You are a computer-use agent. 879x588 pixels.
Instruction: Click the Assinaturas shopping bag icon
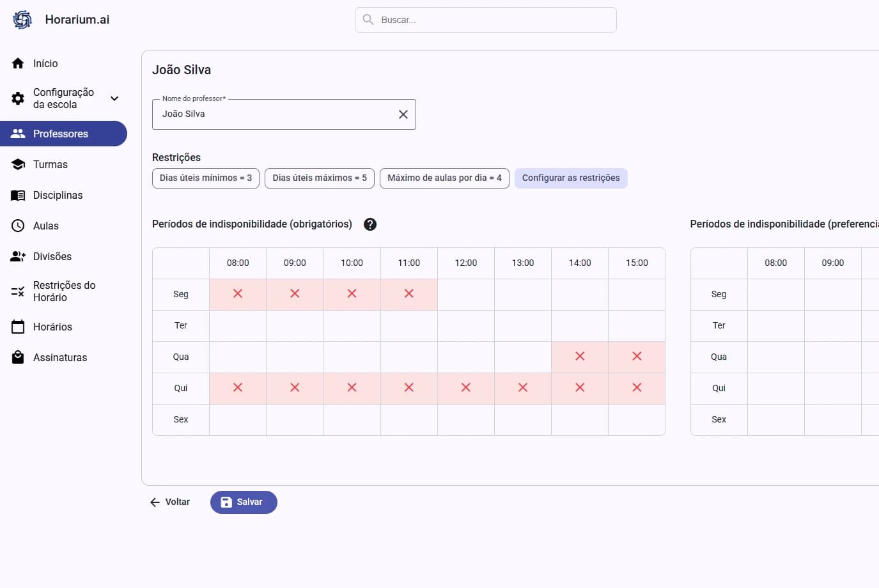pos(18,357)
